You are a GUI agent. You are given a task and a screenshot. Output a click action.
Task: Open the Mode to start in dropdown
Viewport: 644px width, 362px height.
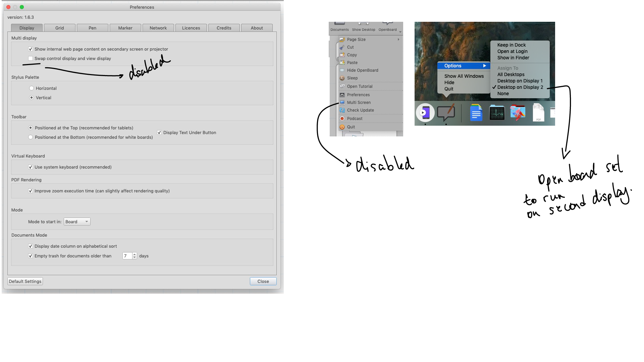tap(76, 222)
